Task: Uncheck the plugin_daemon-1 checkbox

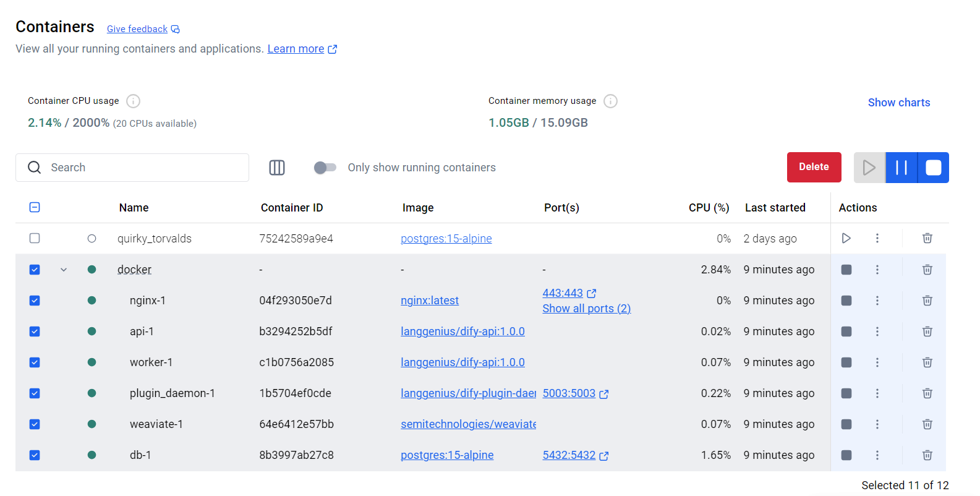Action: pyautogui.click(x=35, y=393)
